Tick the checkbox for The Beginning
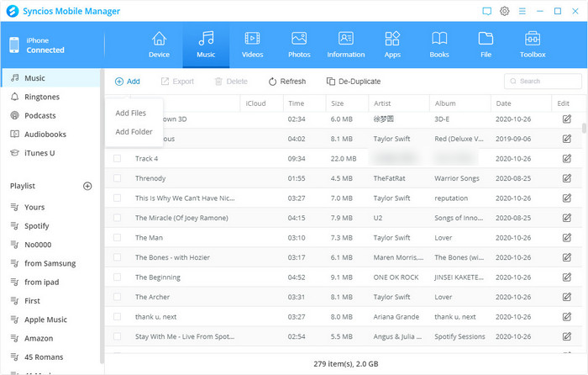Screen dimensions: 588x375 click(x=117, y=277)
